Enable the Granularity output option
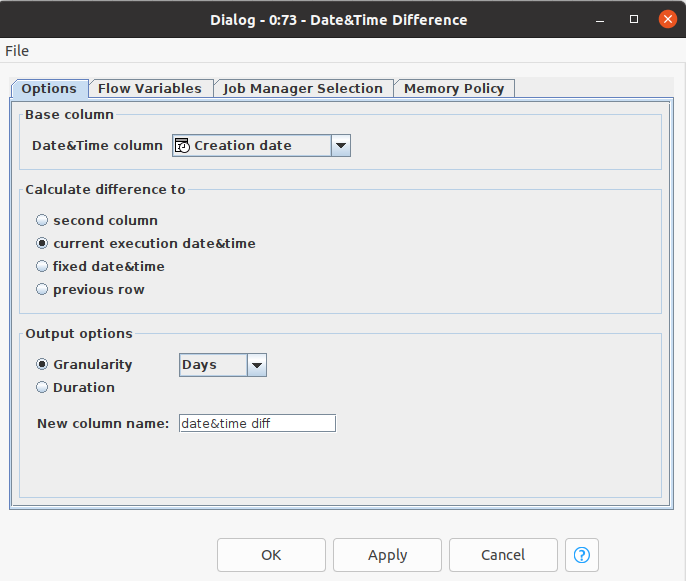Viewport: 686px width, 581px height. point(42,365)
